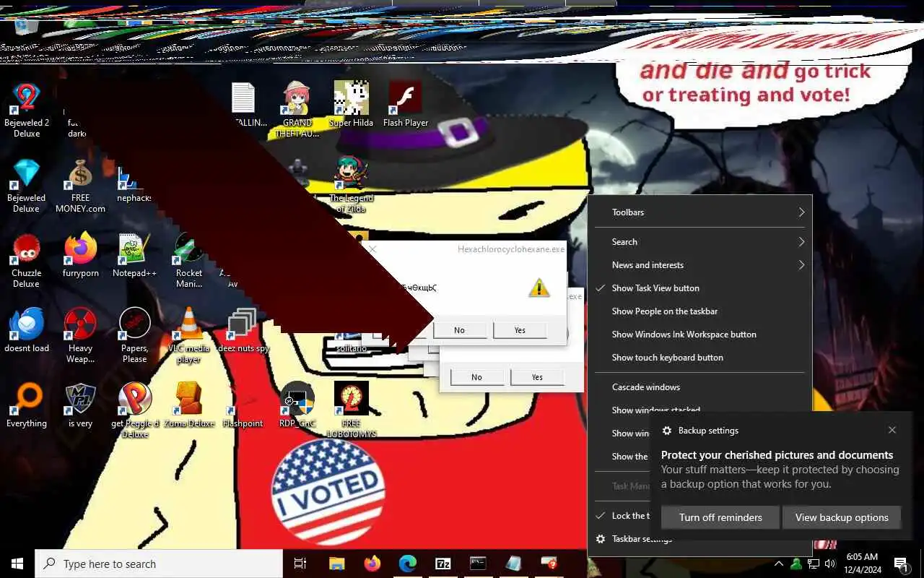This screenshot has height=578, width=924.
Task: Open the FREE LOBOTOMYS clock icon
Action: (x=352, y=411)
